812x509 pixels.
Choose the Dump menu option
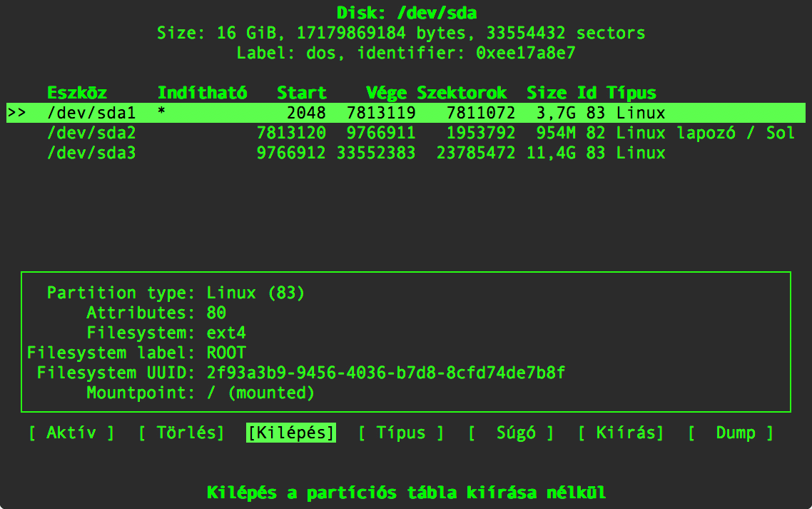tap(731, 433)
